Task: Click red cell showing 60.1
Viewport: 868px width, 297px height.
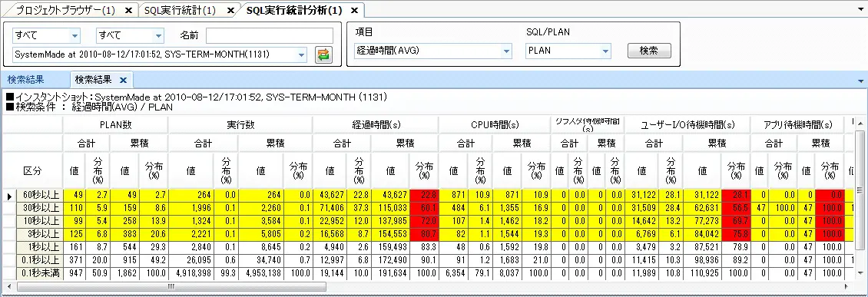Action: [424, 208]
